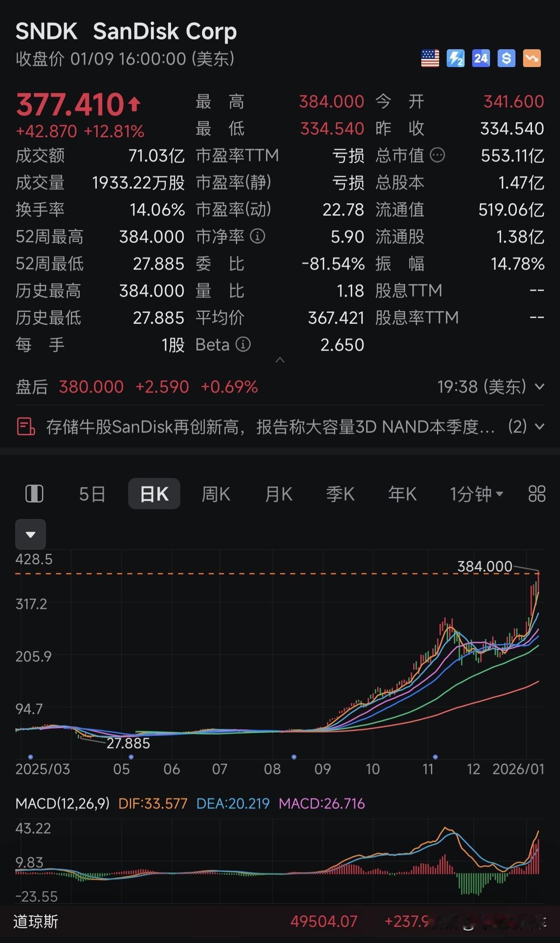Tap the 总市值 value 553.11亿
Viewport: 560px width, 943px height.
pyautogui.click(x=513, y=155)
